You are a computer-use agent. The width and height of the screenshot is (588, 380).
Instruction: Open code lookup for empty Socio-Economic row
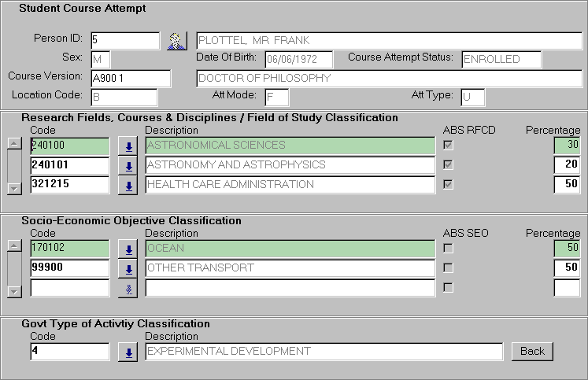tap(127, 288)
